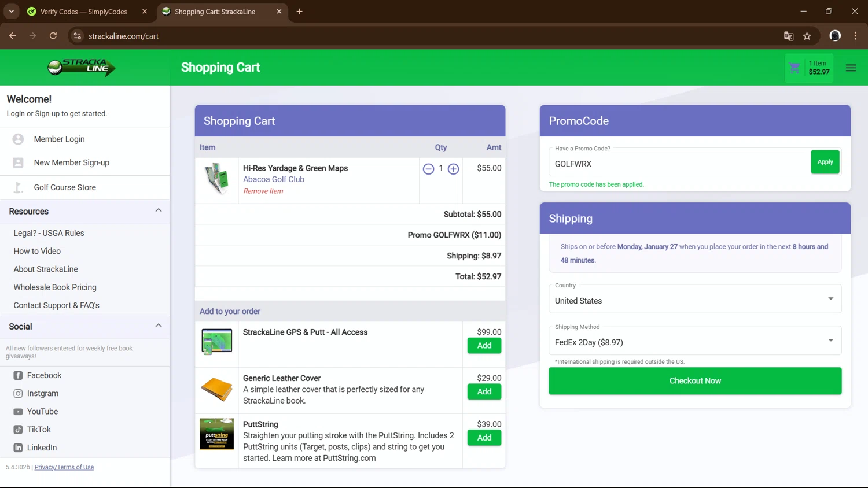Click the Promo GOLFWRX ($11.00) line

pyautogui.click(x=454, y=235)
